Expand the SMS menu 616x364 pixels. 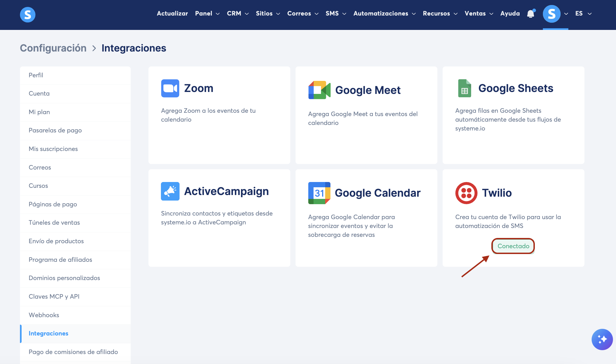[x=336, y=14]
